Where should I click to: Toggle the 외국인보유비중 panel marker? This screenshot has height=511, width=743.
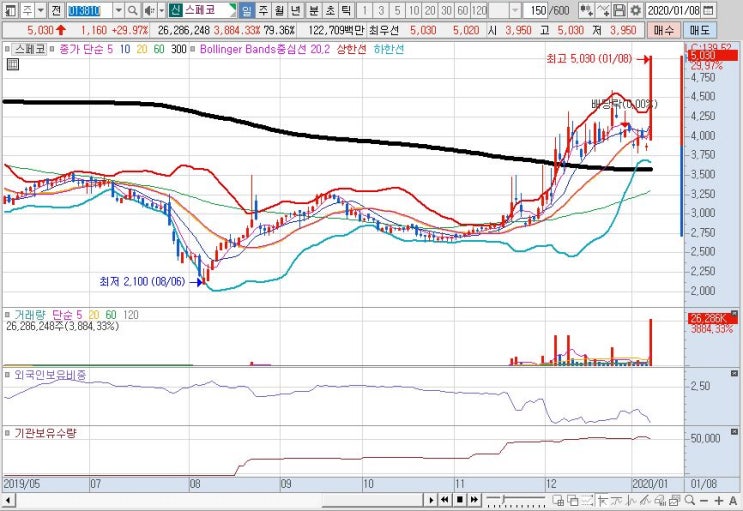pos(7,375)
